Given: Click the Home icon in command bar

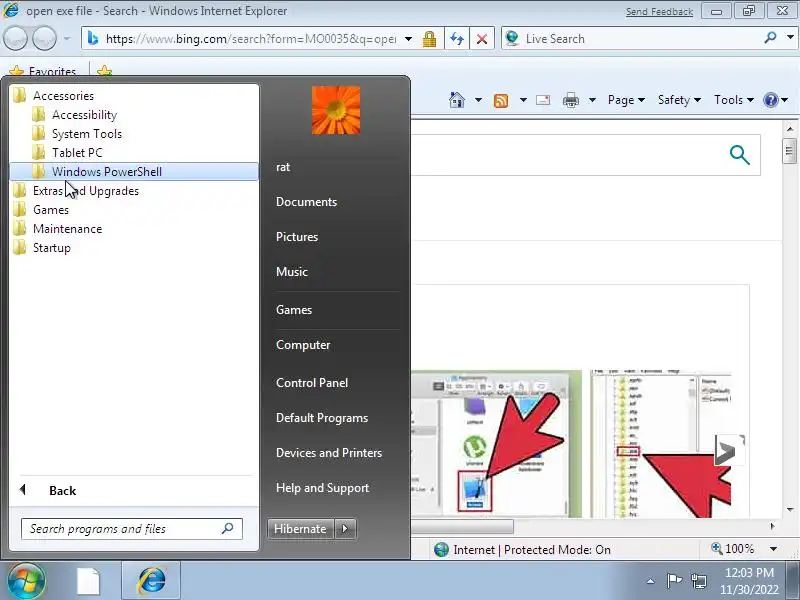Looking at the screenshot, I should (457, 99).
